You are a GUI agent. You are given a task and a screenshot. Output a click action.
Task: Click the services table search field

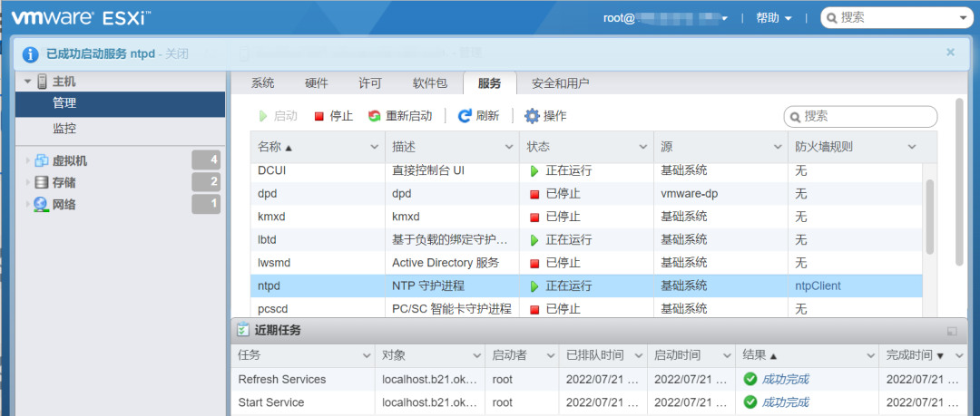coord(860,117)
